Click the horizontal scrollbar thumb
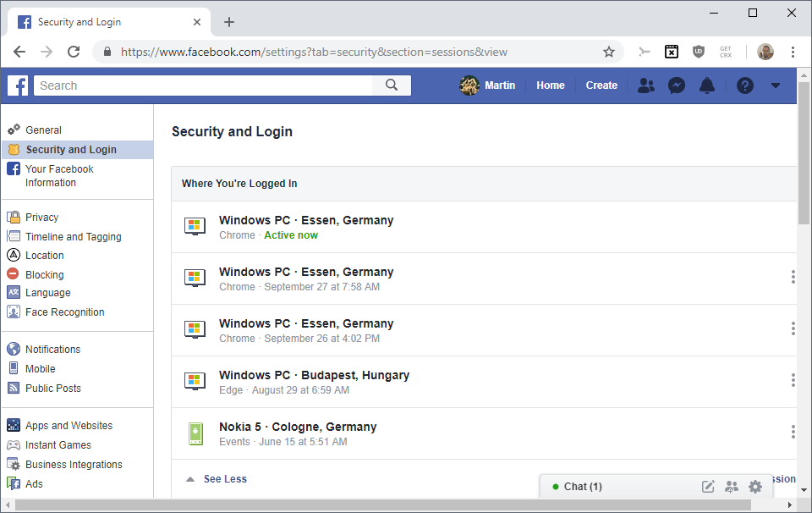Image resolution: width=812 pixels, height=513 pixels. [383, 505]
